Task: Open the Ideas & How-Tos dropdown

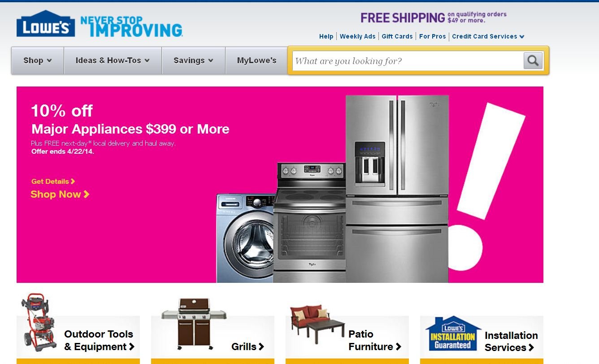Action: pyautogui.click(x=113, y=61)
